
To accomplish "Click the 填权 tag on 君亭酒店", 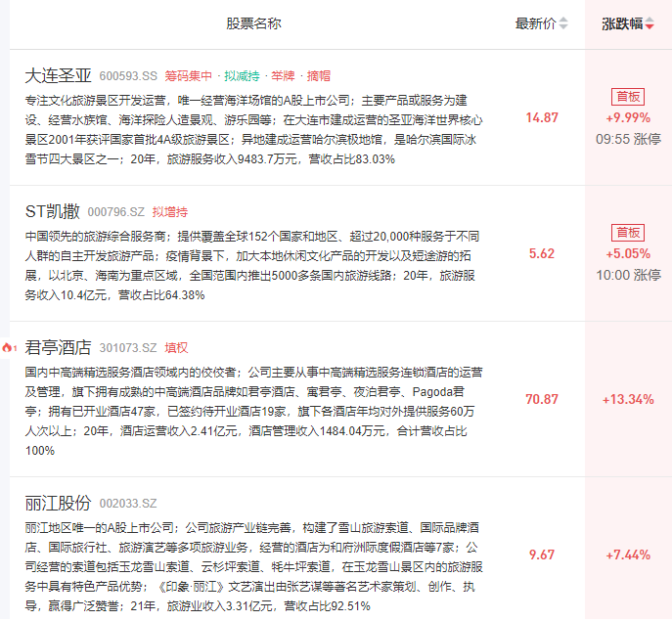I will click(x=176, y=348).
